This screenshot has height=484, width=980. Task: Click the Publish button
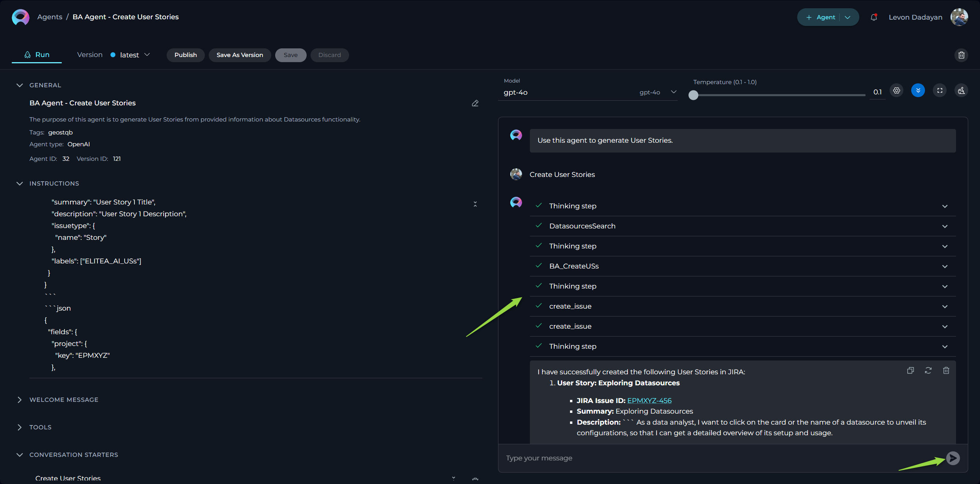[x=186, y=55]
